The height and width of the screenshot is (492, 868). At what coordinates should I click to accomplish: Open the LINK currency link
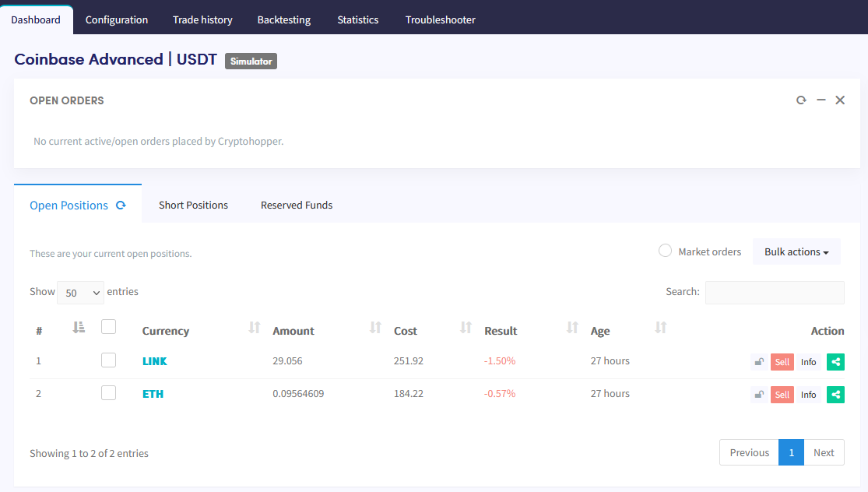point(154,361)
